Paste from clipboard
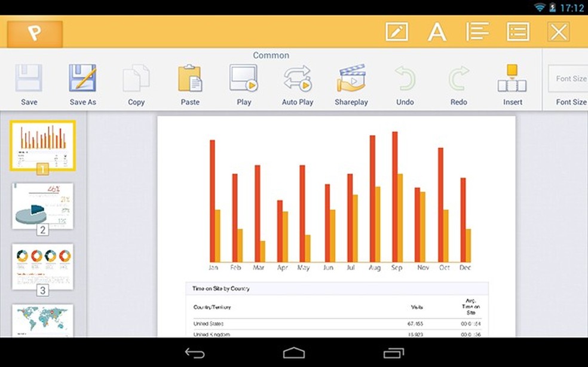The height and width of the screenshot is (367, 588). tap(189, 82)
